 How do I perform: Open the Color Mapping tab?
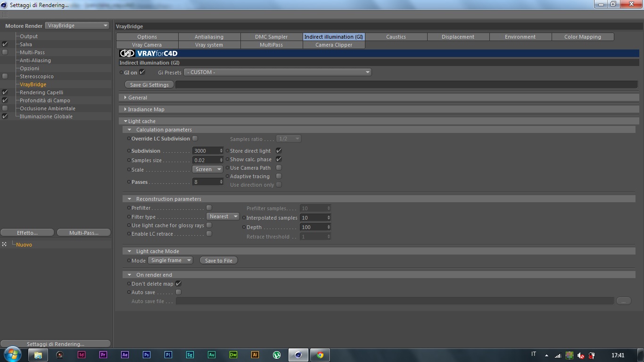click(x=583, y=37)
